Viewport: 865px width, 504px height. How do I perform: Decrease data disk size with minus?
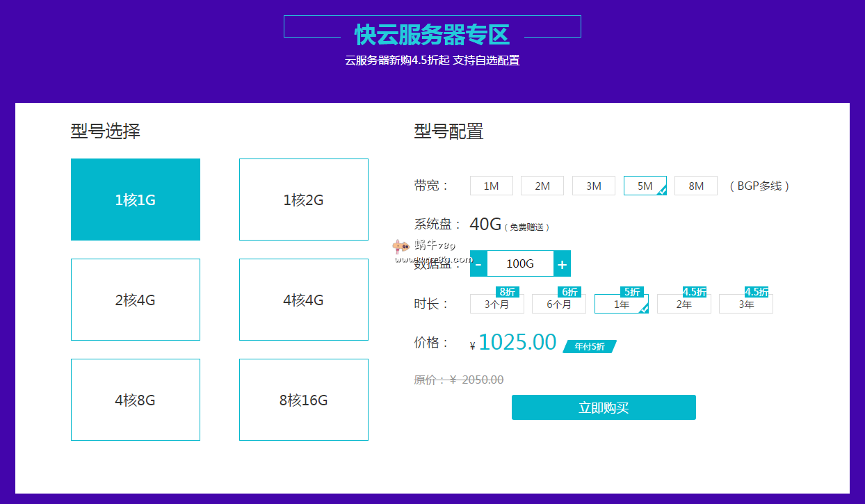coord(478,263)
